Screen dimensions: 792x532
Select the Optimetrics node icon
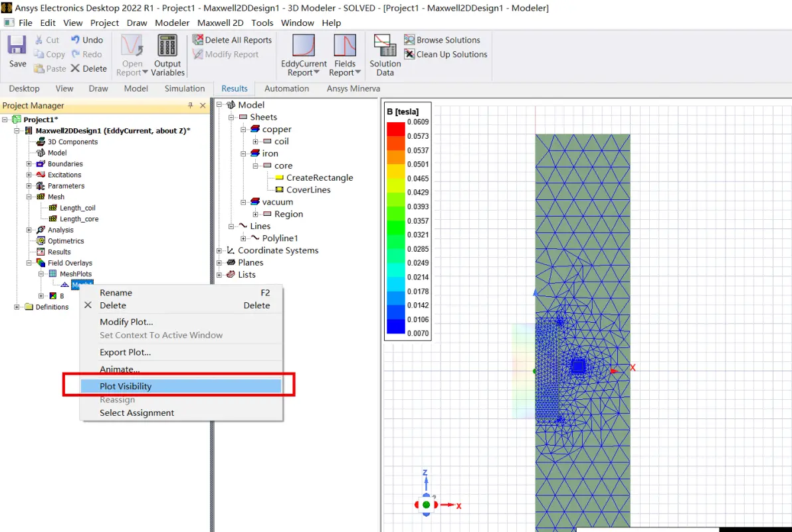[41, 241]
